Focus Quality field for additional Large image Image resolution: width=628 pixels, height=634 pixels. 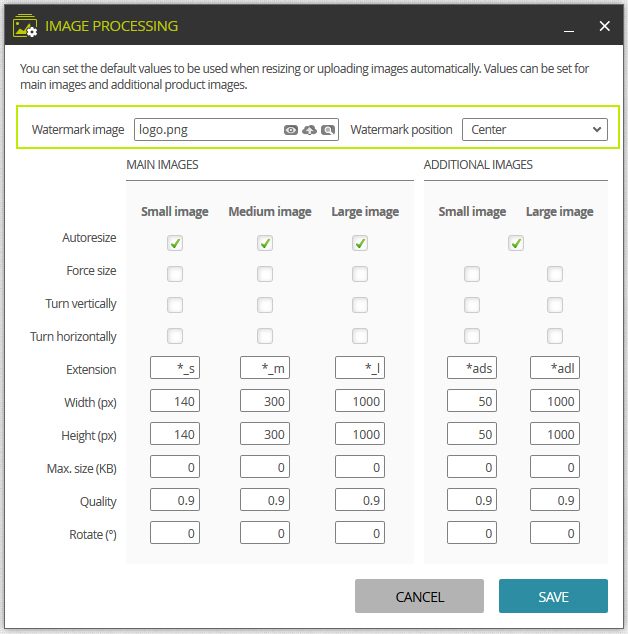[555, 500]
